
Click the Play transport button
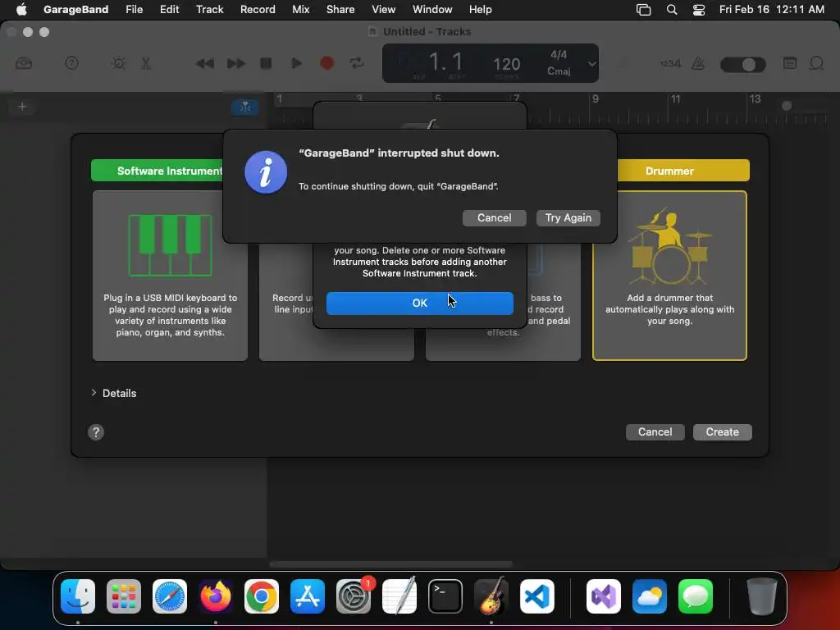pyautogui.click(x=296, y=63)
